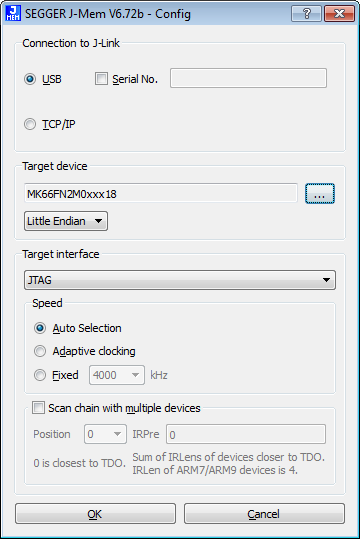360x539 pixels.
Task: Select the USB connection radio button
Action: 30,79
